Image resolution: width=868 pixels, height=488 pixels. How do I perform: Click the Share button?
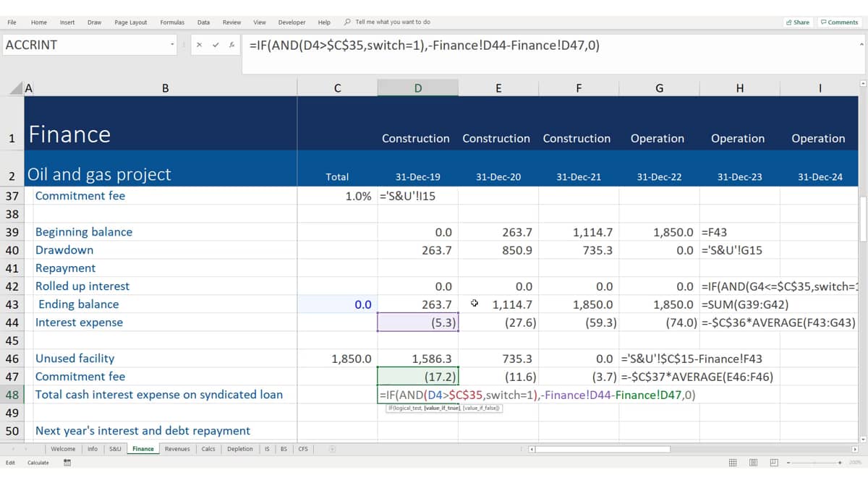tap(798, 22)
